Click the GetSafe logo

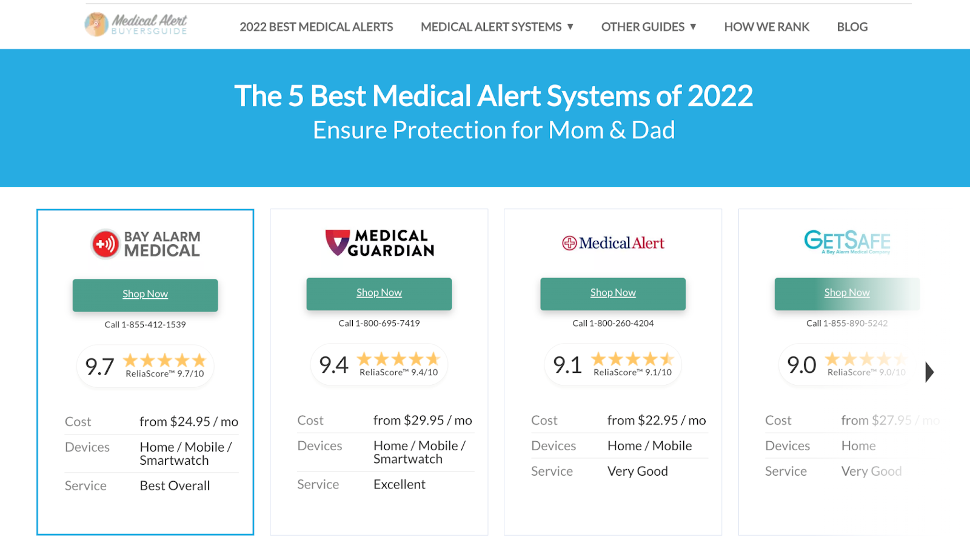pos(847,241)
